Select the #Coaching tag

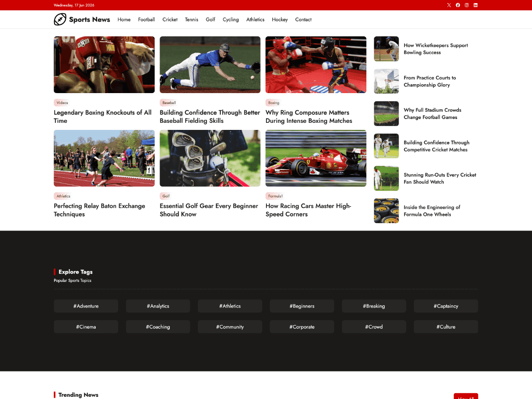click(x=158, y=327)
